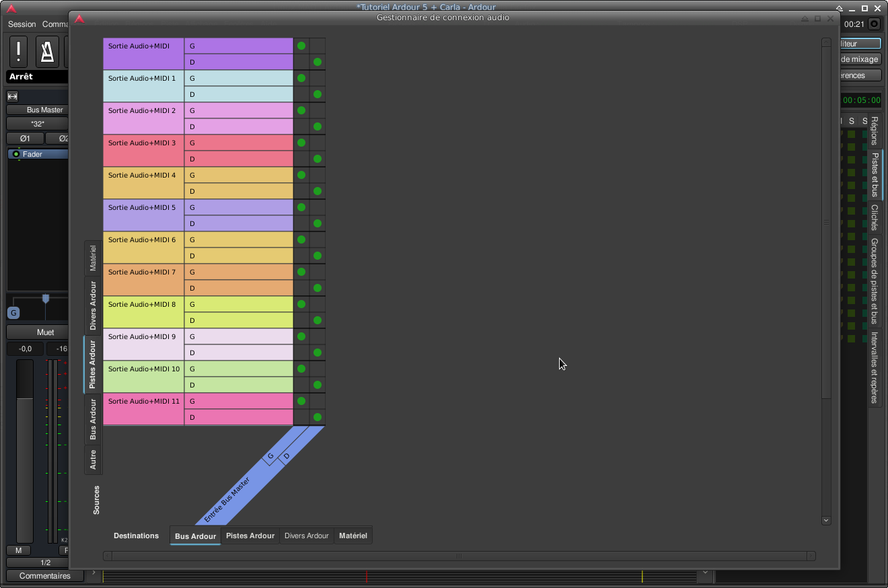This screenshot has height=588, width=888.
Task: Select the Autre sources tab
Action: click(93, 460)
